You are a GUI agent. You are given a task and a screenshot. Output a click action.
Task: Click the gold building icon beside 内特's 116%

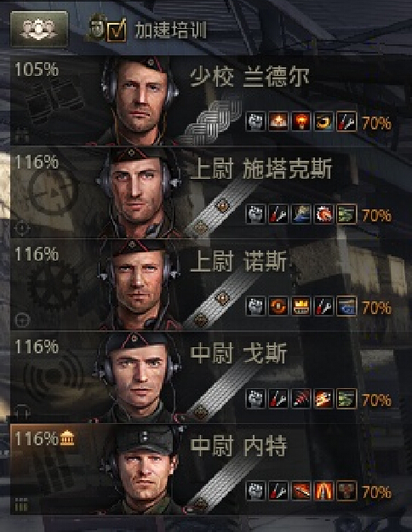pyautogui.click(x=67, y=438)
